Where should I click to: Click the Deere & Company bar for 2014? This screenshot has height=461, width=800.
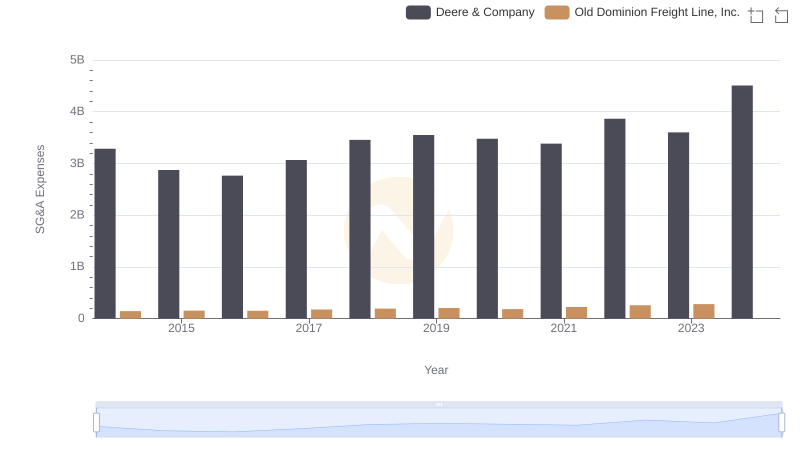105,234
